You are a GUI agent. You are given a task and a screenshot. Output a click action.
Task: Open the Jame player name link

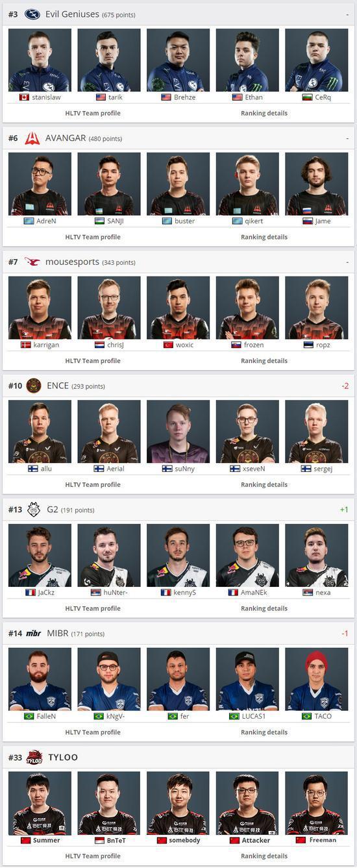tap(323, 221)
